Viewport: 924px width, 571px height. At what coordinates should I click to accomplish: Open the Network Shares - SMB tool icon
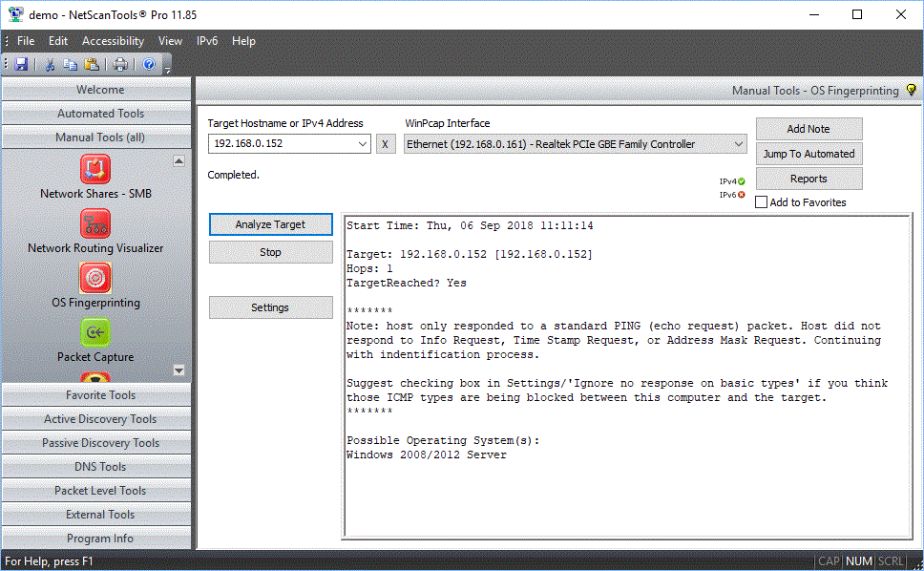[x=95, y=169]
